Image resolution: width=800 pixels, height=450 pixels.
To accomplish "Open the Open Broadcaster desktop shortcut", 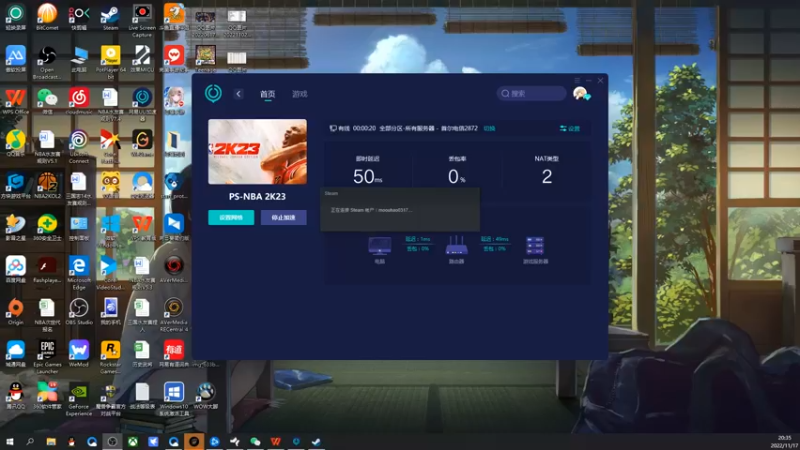I will point(47,63).
